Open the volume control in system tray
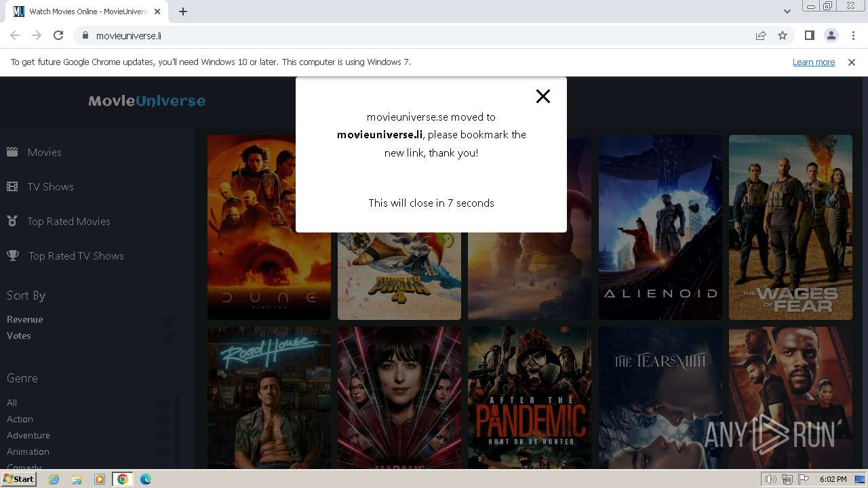 pos(771,479)
